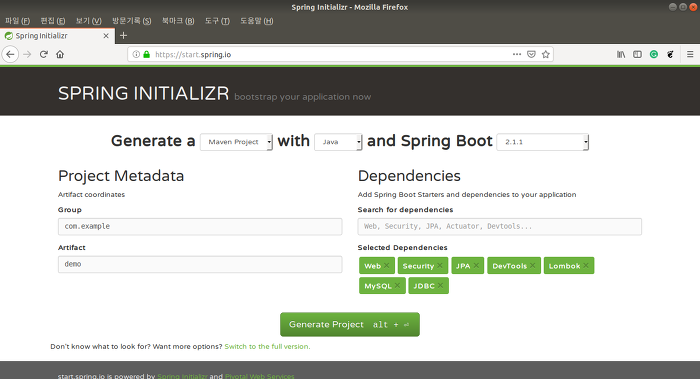
Task: Toggle the sidebar view icon
Action: (638, 54)
